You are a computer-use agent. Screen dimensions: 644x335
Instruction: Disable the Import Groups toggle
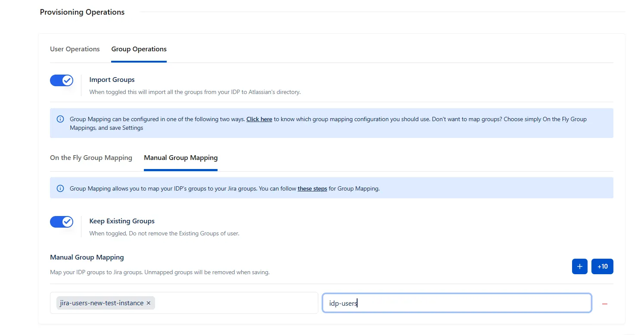[x=62, y=80]
